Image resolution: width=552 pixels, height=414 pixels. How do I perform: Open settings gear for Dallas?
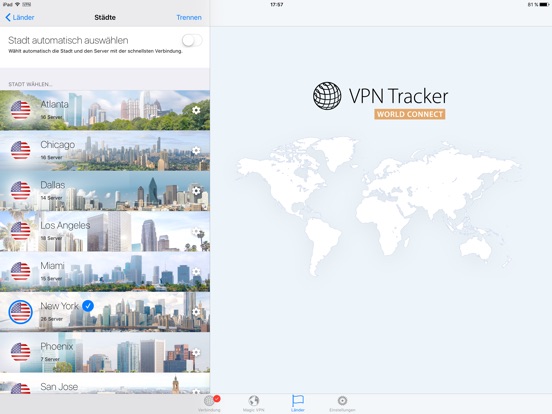[196, 191]
